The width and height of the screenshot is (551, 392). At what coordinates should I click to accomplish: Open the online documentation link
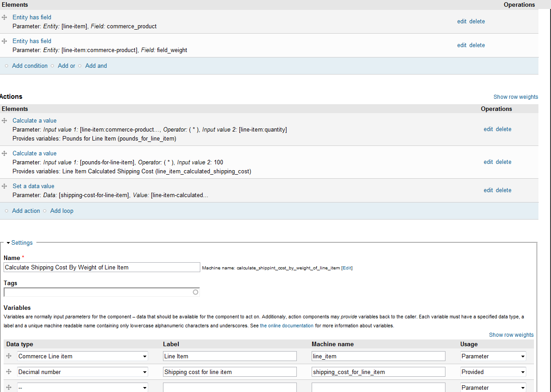pyautogui.click(x=287, y=326)
